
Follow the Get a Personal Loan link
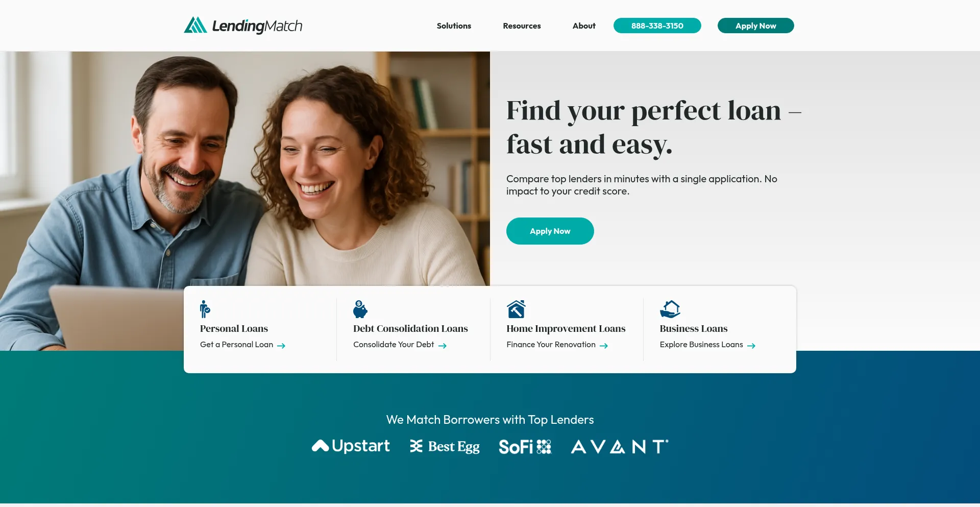pos(242,345)
